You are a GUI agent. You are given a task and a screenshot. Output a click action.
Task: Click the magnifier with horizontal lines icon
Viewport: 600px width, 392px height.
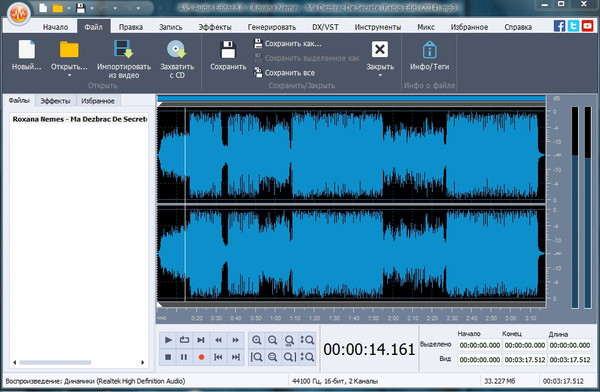pos(272,357)
